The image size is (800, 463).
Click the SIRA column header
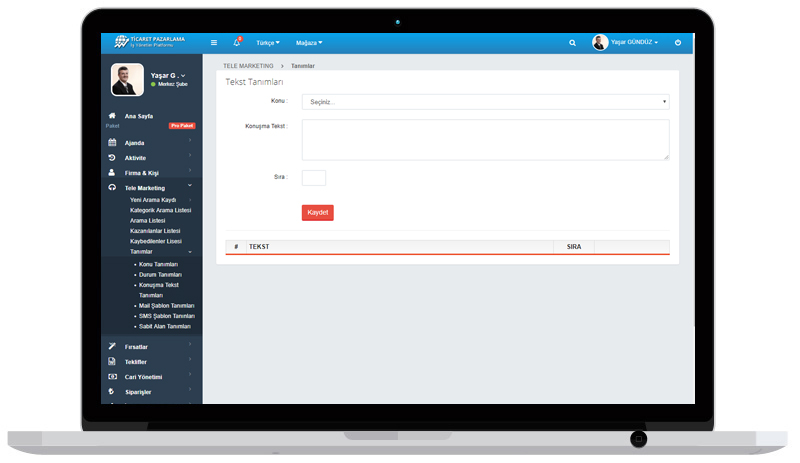pos(573,247)
